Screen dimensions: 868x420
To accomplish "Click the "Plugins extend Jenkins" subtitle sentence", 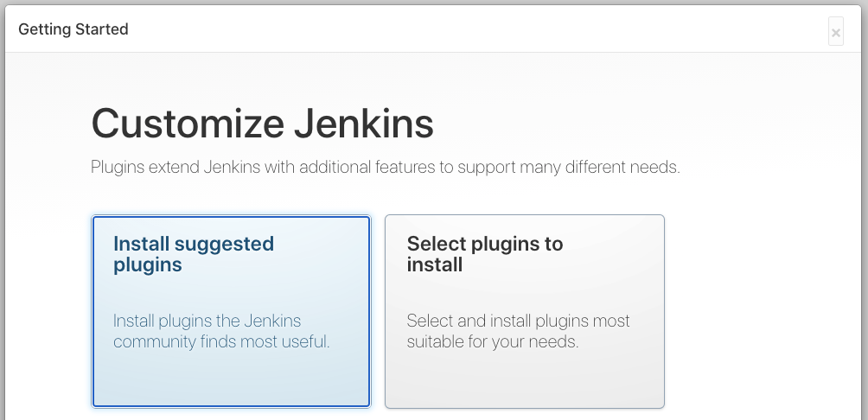I will tap(386, 167).
